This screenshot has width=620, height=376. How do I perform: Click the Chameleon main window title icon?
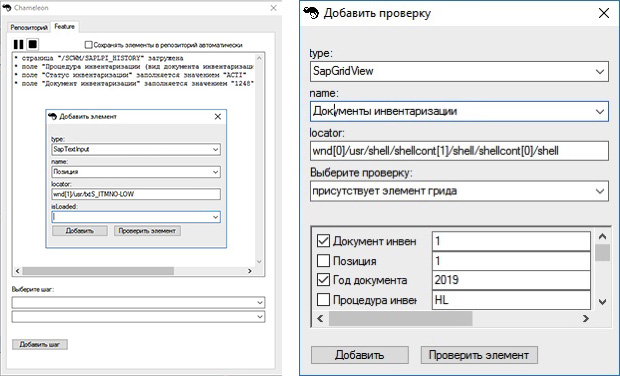[7, 8]
